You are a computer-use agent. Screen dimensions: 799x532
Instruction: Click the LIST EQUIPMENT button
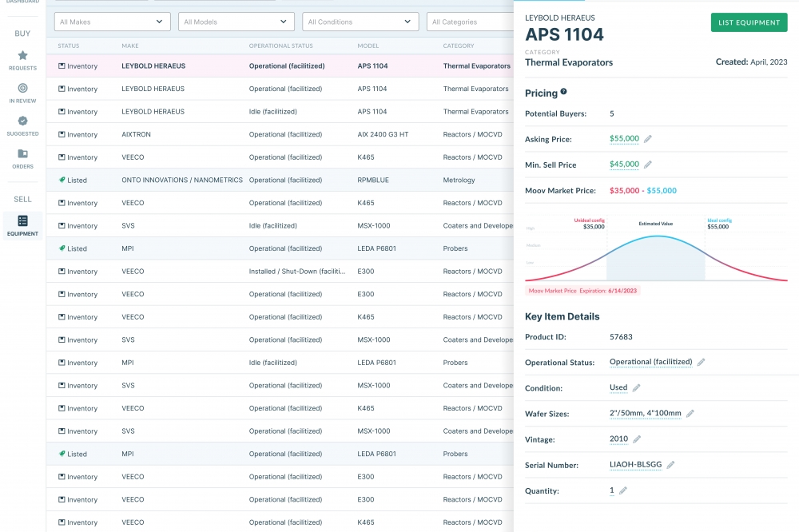pos(749,22)
